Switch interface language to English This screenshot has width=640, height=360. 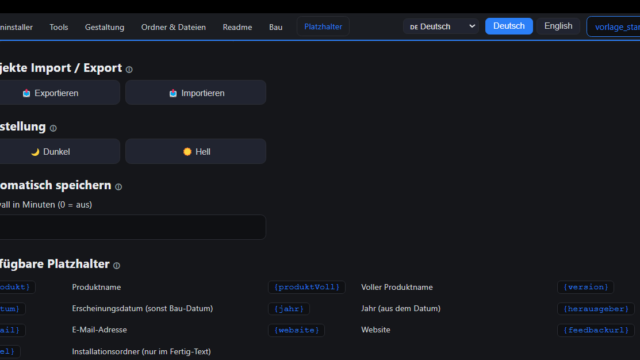point(558,26)
